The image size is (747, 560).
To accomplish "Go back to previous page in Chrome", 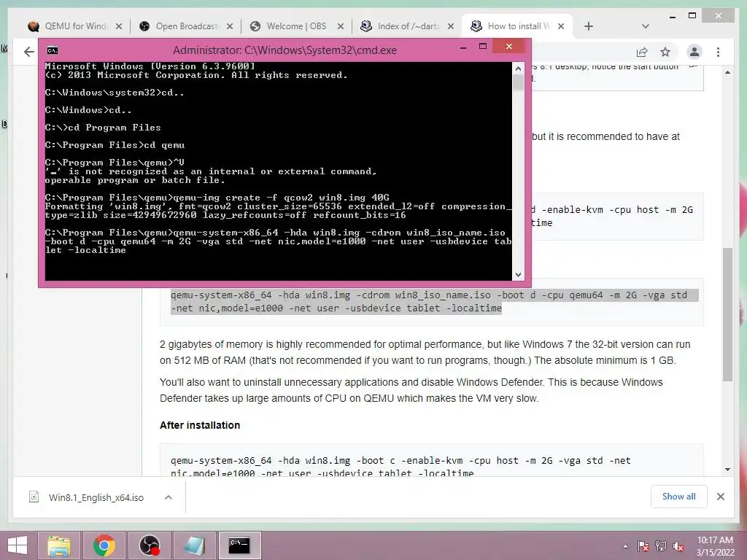I will pyautogui.click(x=29, y=52).
